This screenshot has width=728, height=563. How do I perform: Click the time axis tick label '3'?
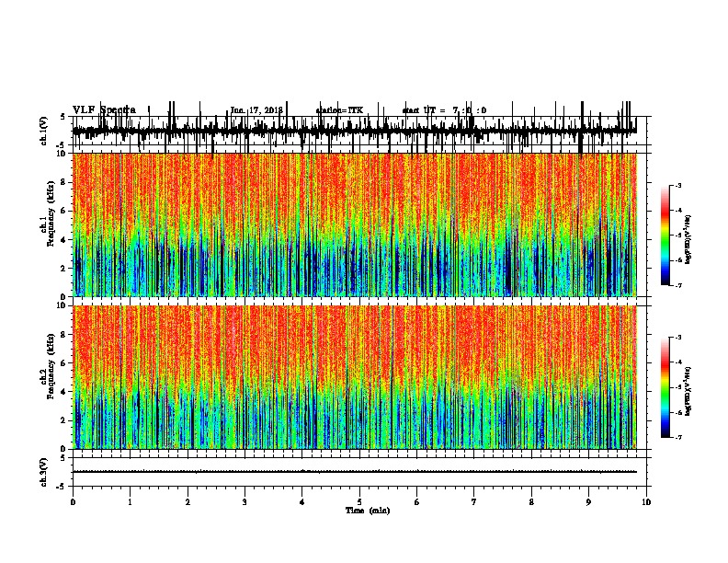pyautogui.click(x=245, y=502)
